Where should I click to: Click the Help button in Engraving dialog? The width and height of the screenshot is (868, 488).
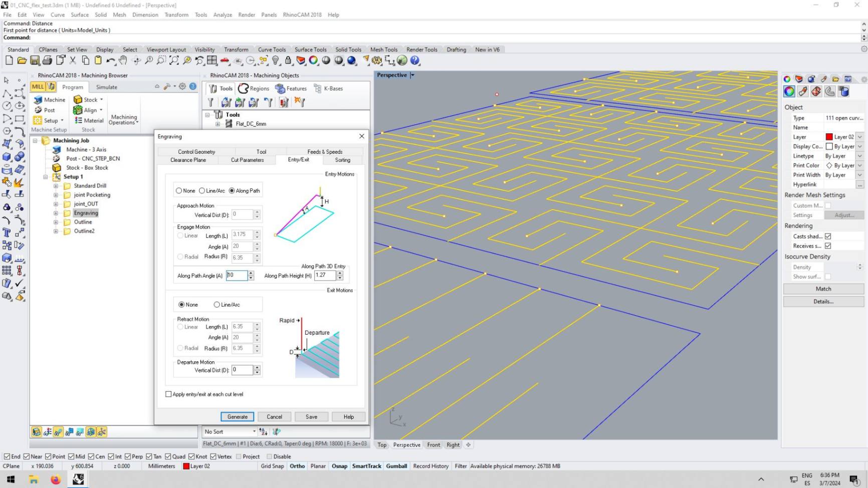coord(349,417)
